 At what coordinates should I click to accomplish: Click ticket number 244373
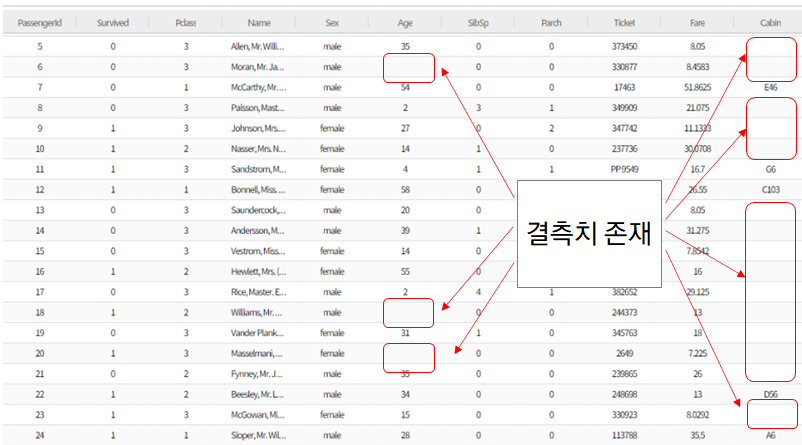pyautogui.click(x=625, y=313)
